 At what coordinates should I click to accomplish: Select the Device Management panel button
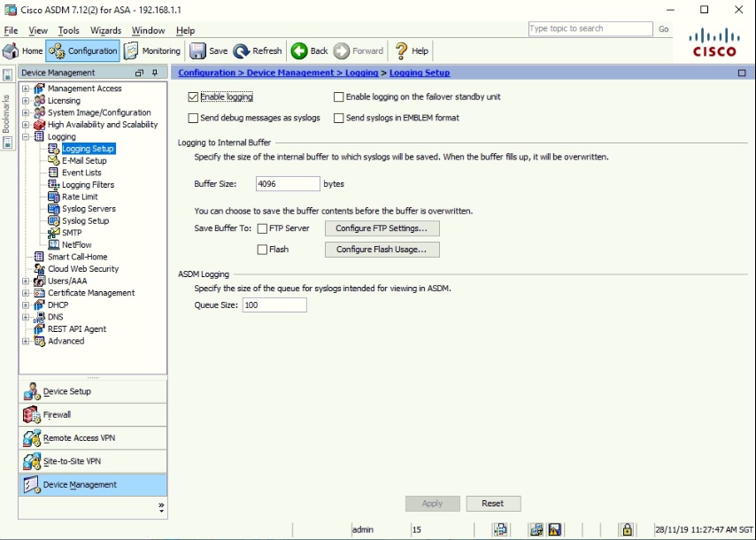click(x=93, y=484)
